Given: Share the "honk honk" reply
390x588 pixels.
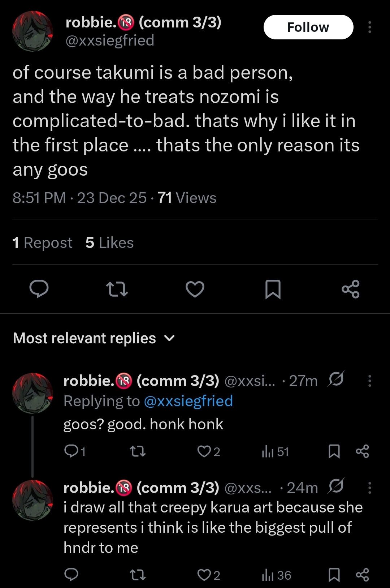Looking at the screenshot, I should [x=362, y=451].
